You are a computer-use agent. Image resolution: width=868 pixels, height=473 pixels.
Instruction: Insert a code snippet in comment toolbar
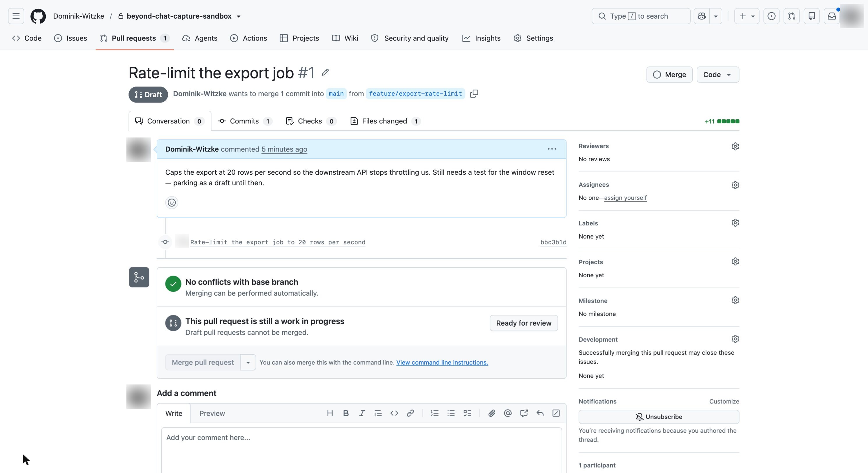[394, 413]
